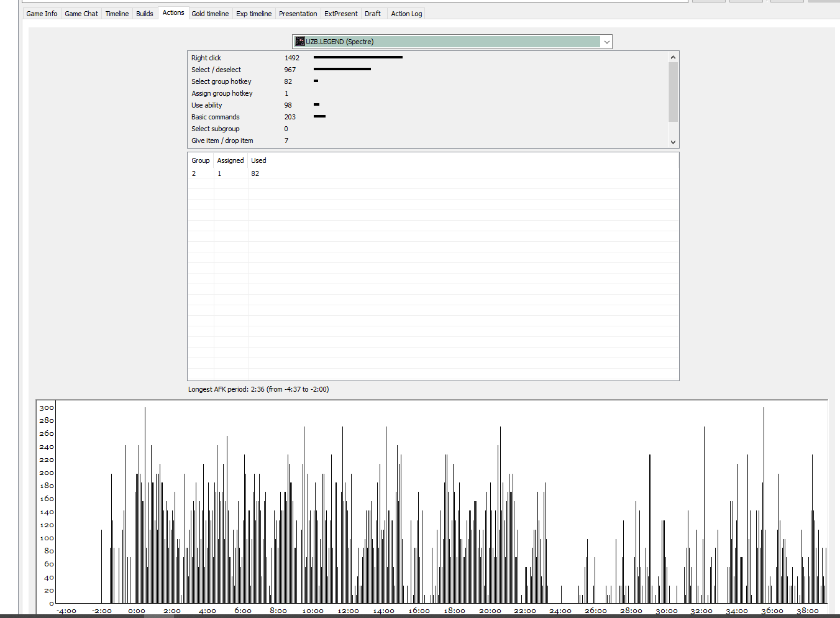
Task: Switch to the Game Chat tab
Action: [81, 14]
